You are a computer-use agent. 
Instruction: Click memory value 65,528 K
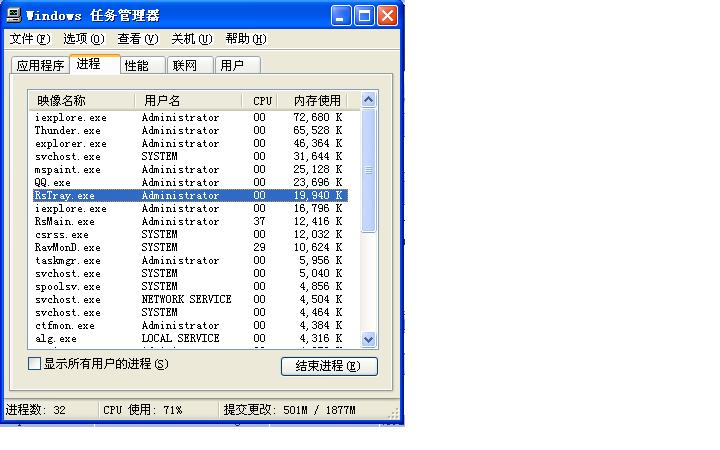tap(318, 130)
